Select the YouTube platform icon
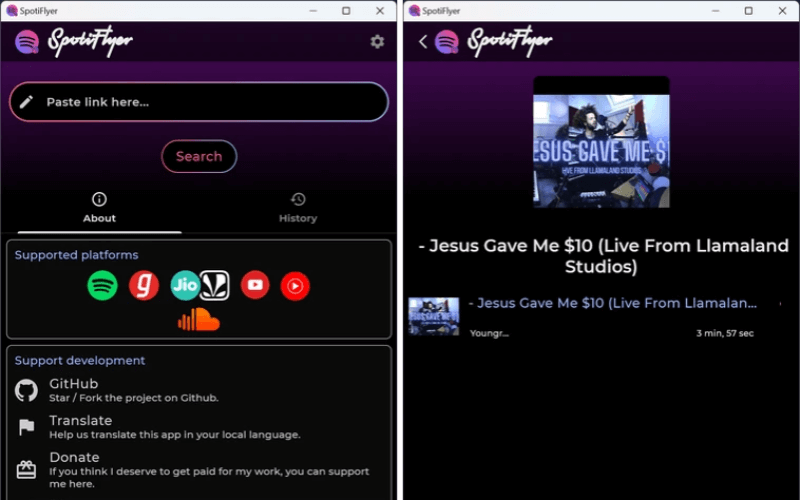Screen dimensions: 800x500 click(255, 285)
